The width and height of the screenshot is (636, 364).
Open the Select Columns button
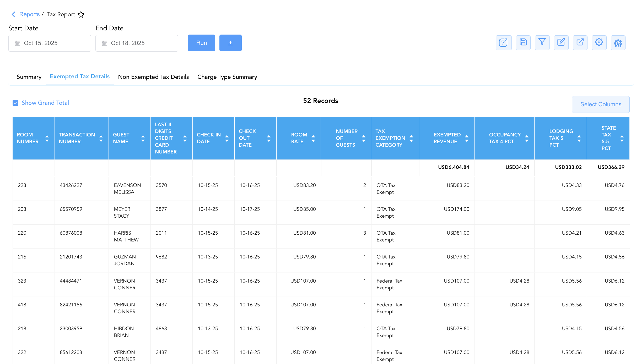[x=601, y=104]
